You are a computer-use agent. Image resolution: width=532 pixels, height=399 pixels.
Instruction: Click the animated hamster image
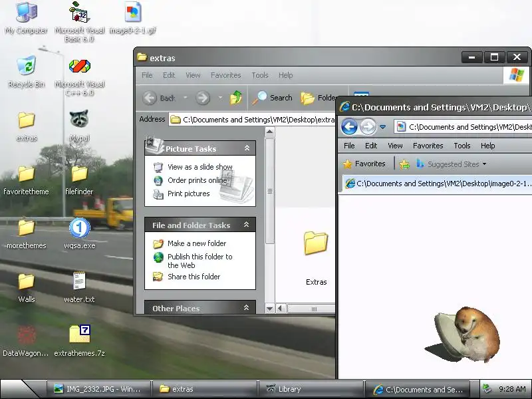click(x=462, y=334)
